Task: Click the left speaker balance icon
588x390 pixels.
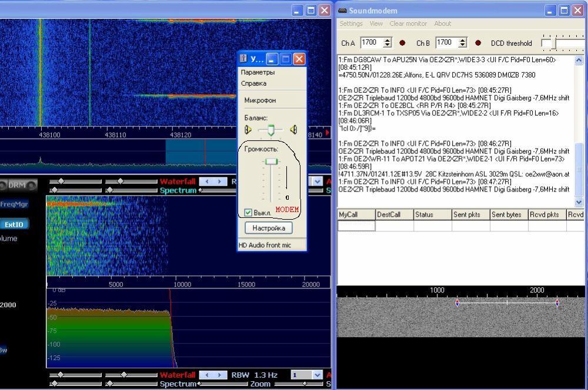Action: (248, 130)
